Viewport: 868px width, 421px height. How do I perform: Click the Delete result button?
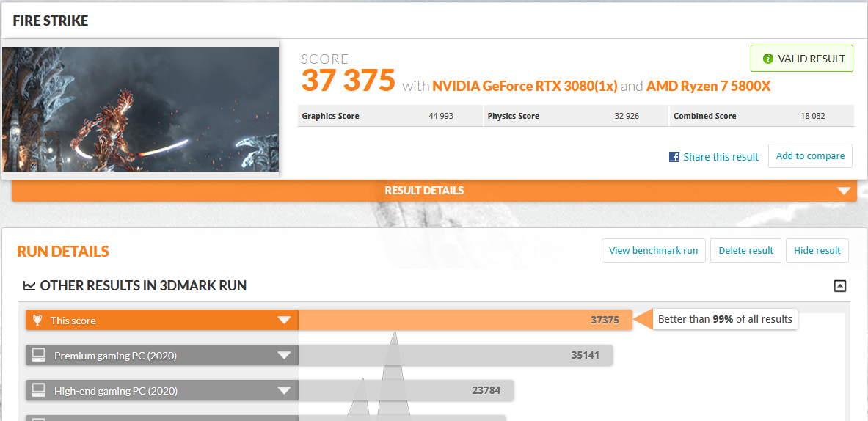click(745, 251)
